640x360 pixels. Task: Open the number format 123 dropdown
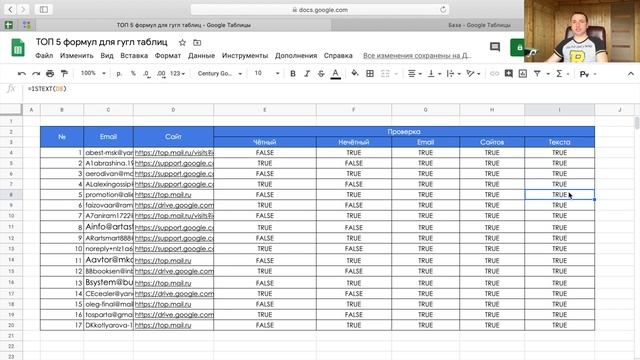[177, 73]
